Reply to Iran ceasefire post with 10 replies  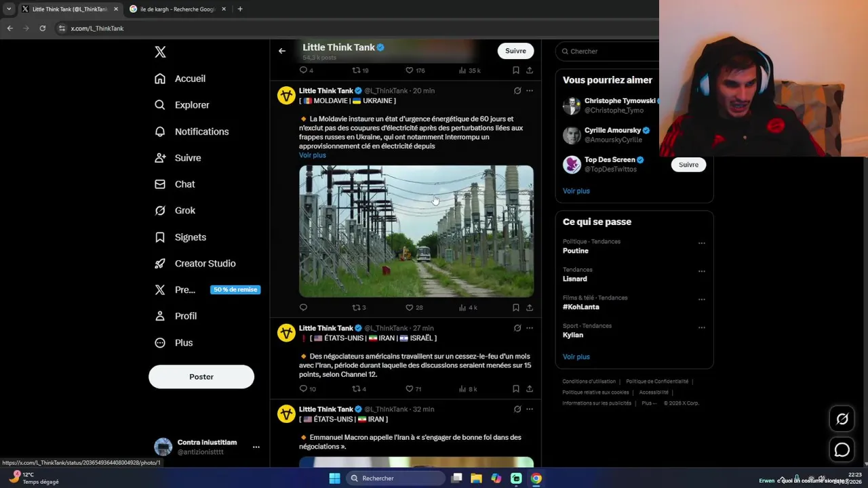pos(307,389)
